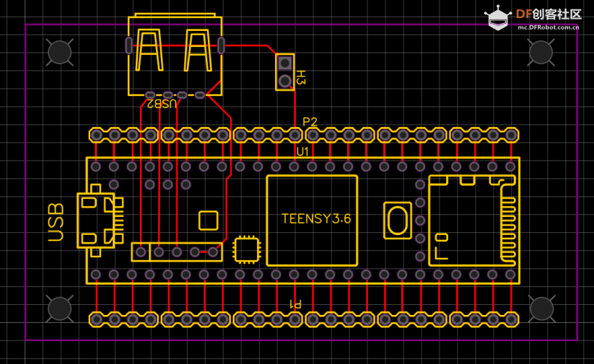This screenshot has width=594, height=364.
Task: Click the square top pad of H3
Action: pos(285,63)
